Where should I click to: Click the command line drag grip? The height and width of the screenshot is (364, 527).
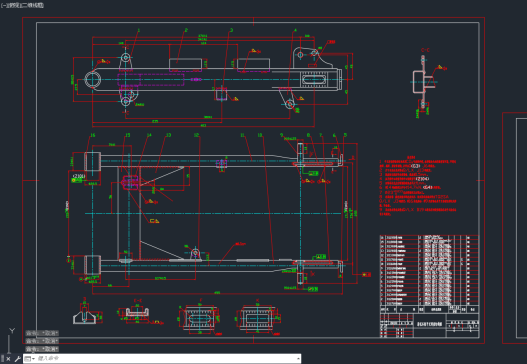point(3,359)
